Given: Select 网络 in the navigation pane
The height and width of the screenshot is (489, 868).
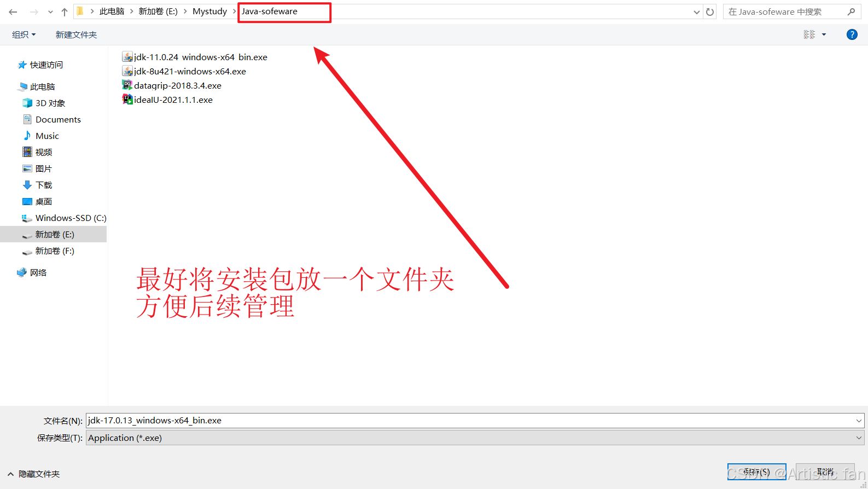Looking at the screenshot, I should click(38, 272).
